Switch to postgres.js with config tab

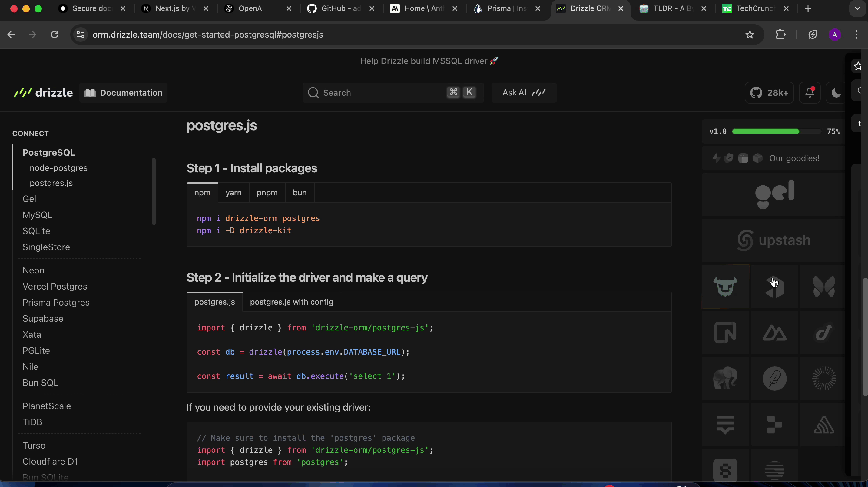291,302
